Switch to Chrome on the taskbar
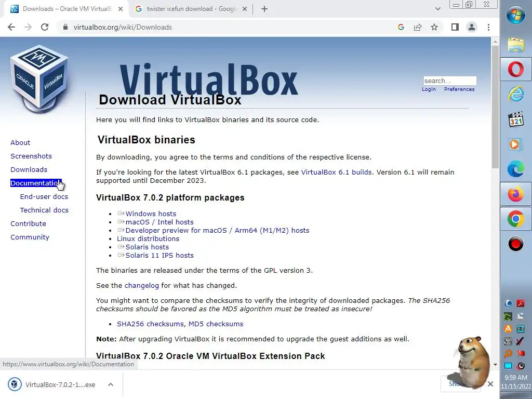The image size is (532, 399). click(516, 219)
